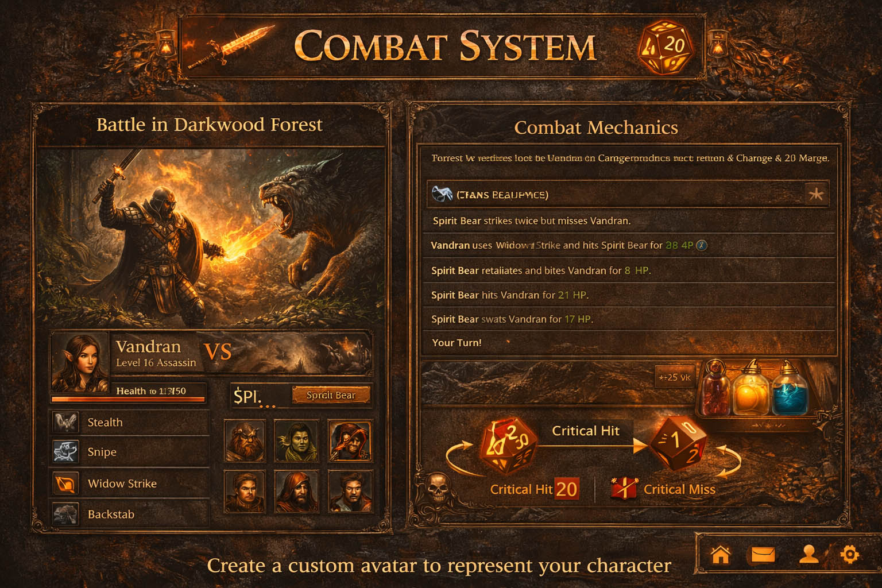Open the home icon in bottom bar

pyautogui.click(x=720, y=555)
